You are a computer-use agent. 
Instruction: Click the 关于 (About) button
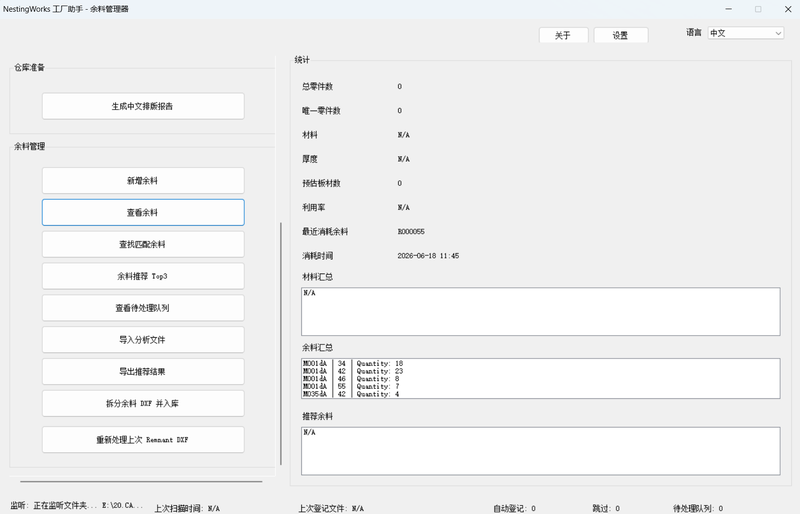click(563, 35)
